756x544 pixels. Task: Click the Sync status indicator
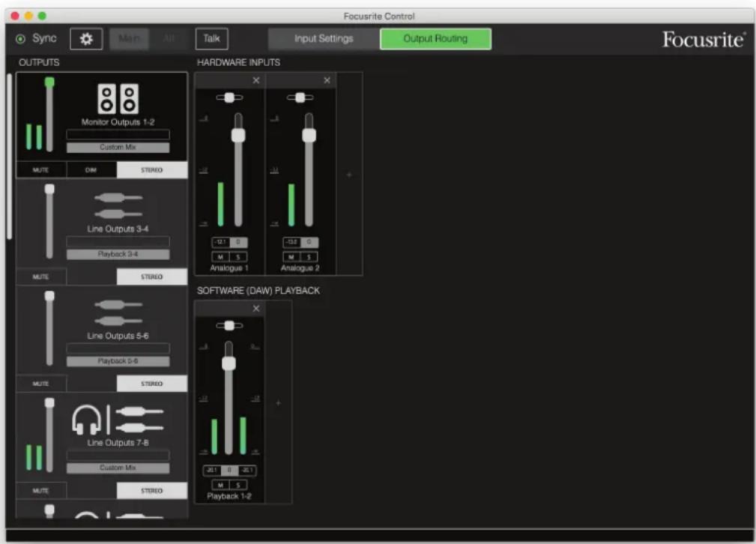click(x=21, y=39)
